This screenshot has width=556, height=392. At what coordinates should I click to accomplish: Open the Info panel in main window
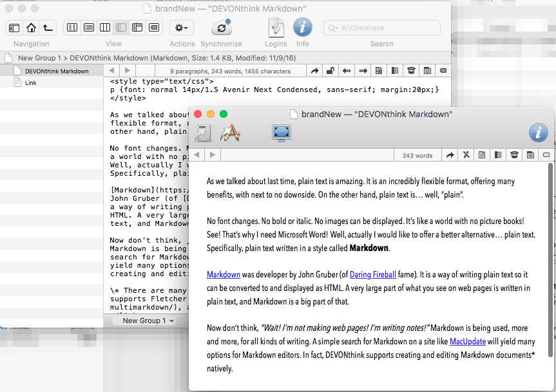(x=302, y=27)
